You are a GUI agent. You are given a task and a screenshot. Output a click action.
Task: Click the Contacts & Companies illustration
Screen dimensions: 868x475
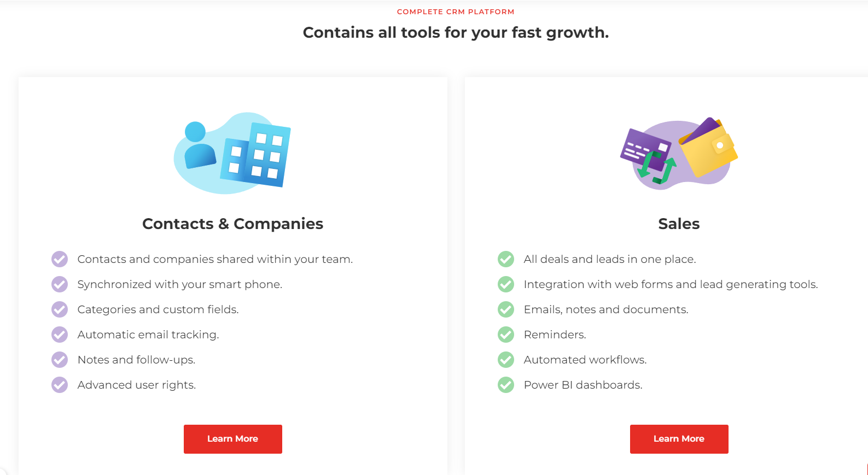point(232,153)
